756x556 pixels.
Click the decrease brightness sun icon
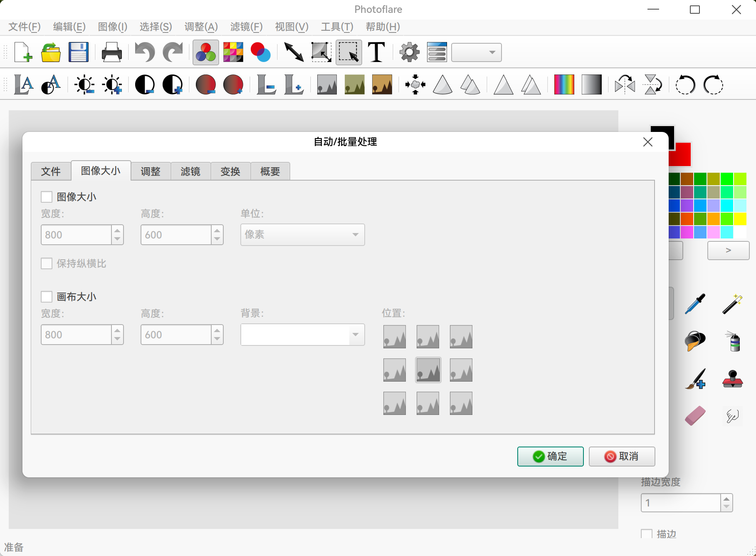[84, 85]
